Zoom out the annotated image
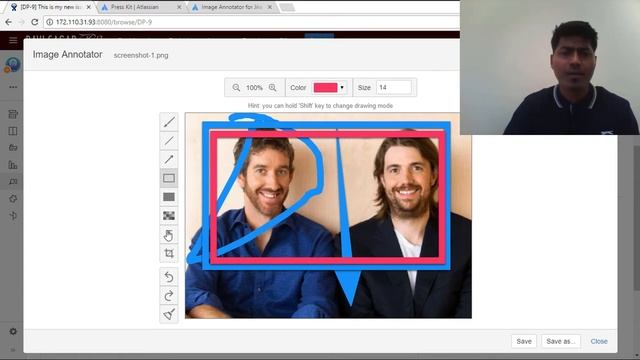 [x=236, y=88]
